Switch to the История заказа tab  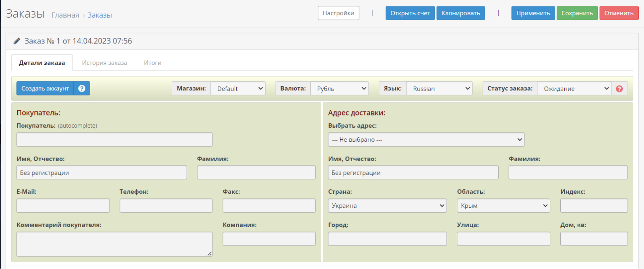(x=105, y=63)
